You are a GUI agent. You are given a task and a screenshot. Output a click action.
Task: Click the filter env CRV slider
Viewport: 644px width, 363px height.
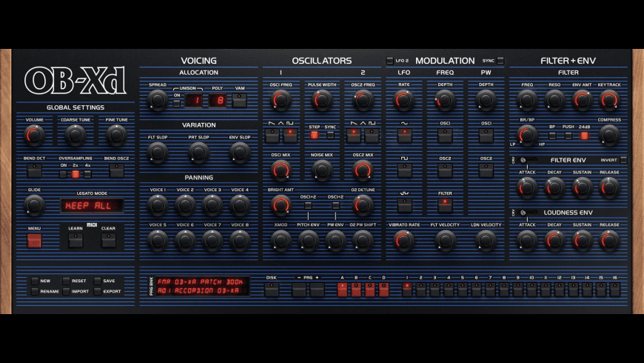[x=527, y=160]
